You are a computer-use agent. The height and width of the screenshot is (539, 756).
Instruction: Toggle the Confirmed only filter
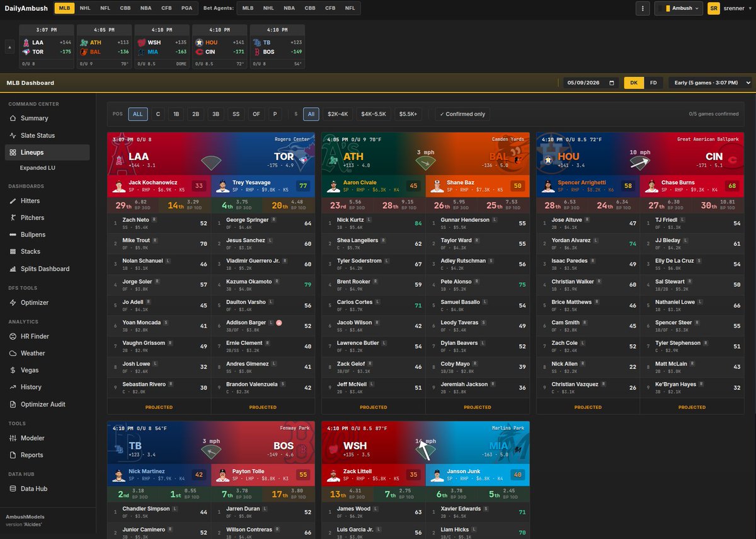[463, 114]
